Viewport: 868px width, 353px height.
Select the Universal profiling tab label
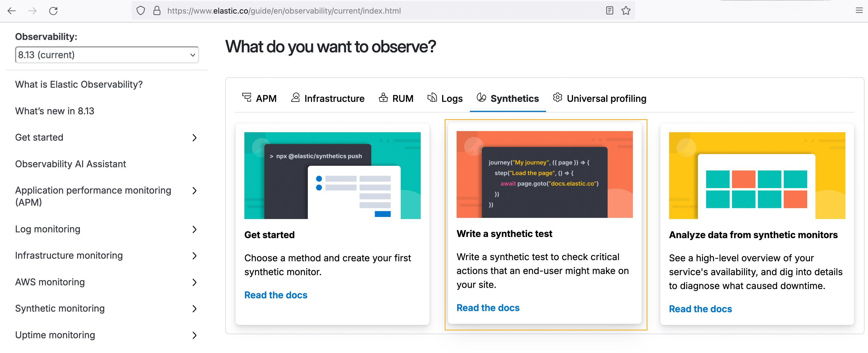coord(607,99)
